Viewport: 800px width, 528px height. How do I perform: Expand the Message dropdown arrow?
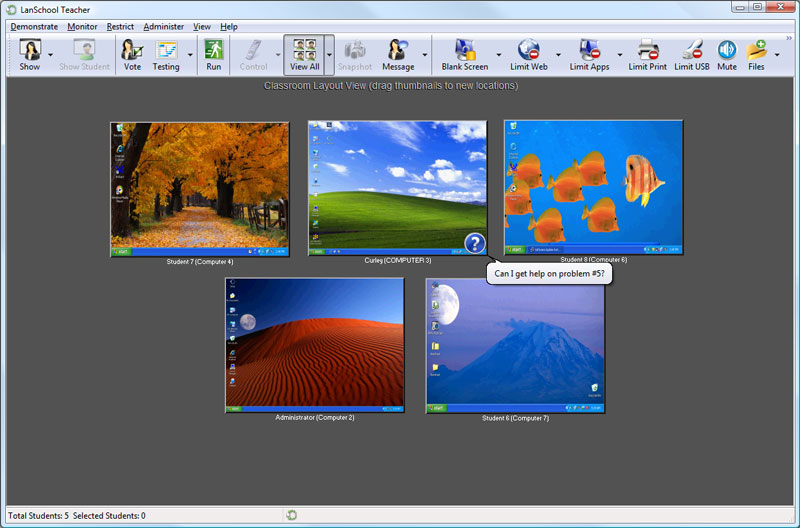tap(424, 55)
